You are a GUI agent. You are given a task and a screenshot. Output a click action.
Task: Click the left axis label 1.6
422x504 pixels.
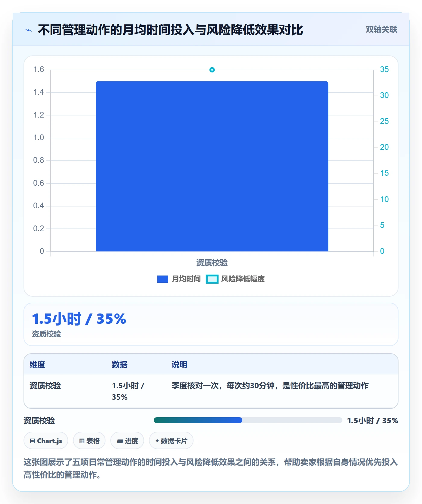point(39,70)
